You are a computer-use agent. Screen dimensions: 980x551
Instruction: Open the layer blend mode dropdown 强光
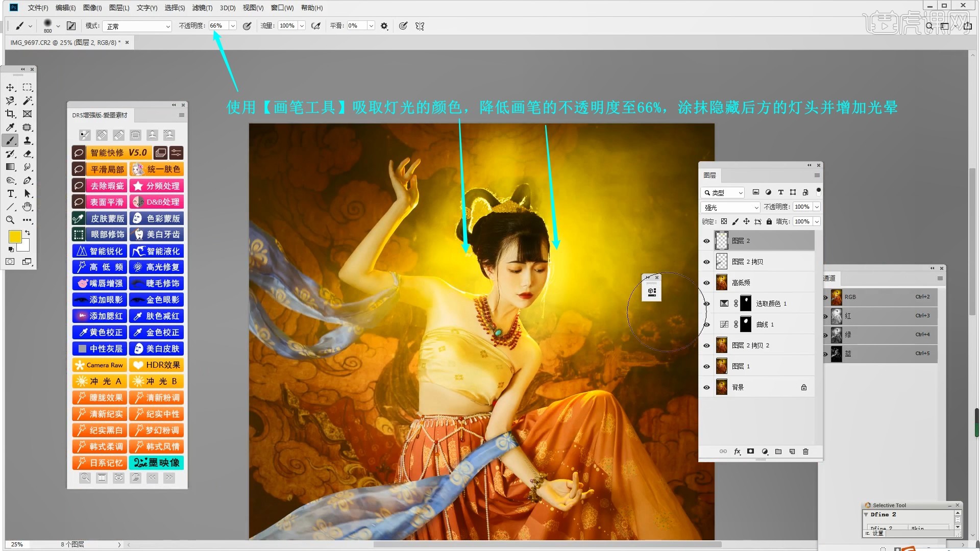click(731, 207)
